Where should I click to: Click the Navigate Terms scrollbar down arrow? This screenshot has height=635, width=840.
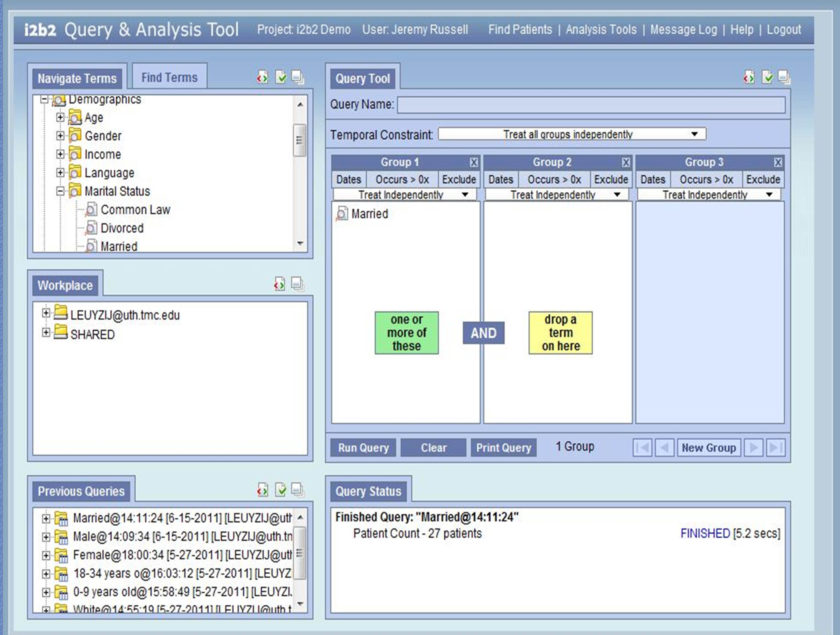pyautogui.click(x=300, y=243)
